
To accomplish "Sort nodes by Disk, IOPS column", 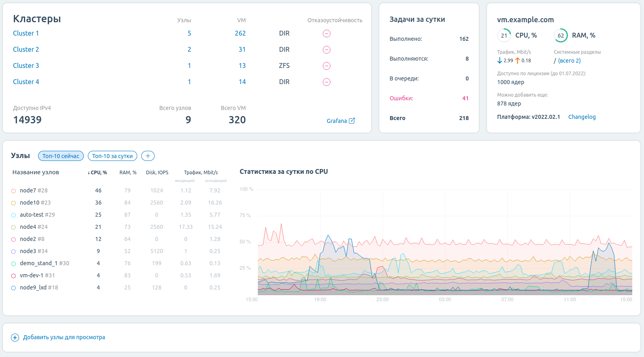I will (x=157, y=173).
